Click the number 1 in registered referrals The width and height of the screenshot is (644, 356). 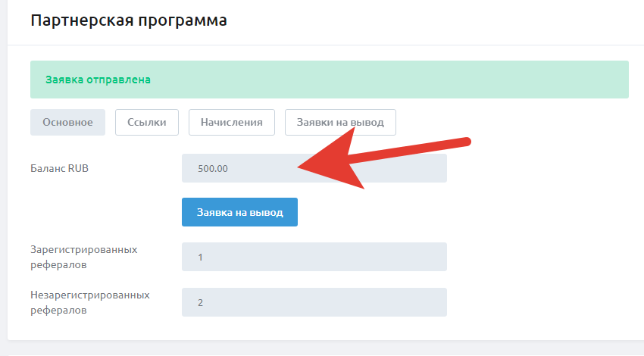[201, 258]
